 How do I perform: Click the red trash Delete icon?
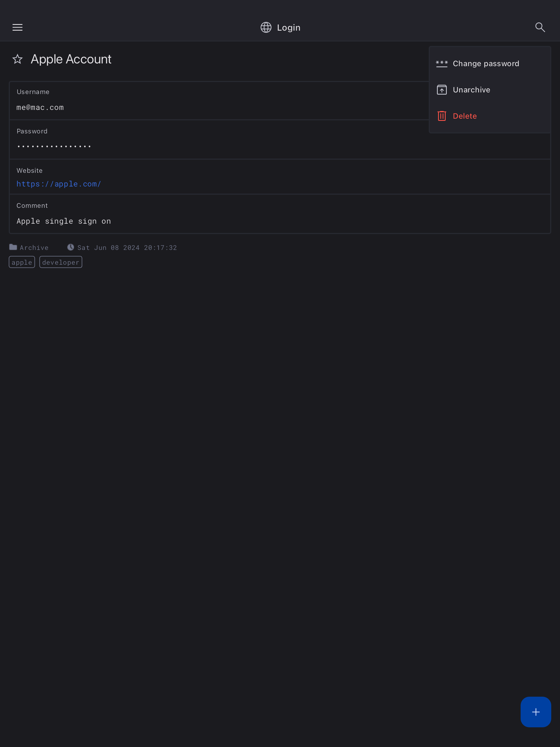pos(441,116)
